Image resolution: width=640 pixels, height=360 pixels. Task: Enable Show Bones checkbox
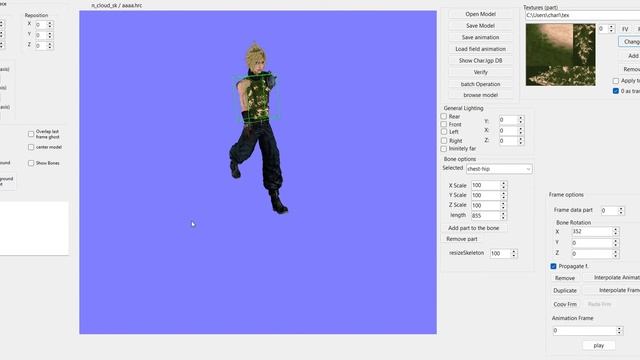click(x=31, y=163)
